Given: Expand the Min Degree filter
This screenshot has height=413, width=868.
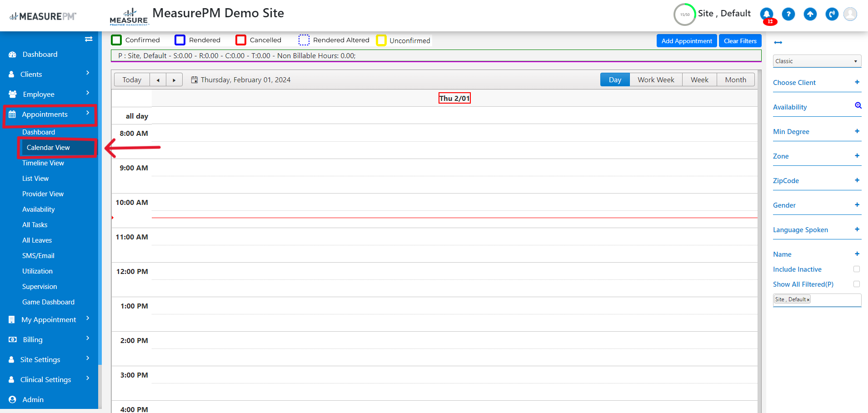Looking at the screenshot, I should click(x=857, y=131).
